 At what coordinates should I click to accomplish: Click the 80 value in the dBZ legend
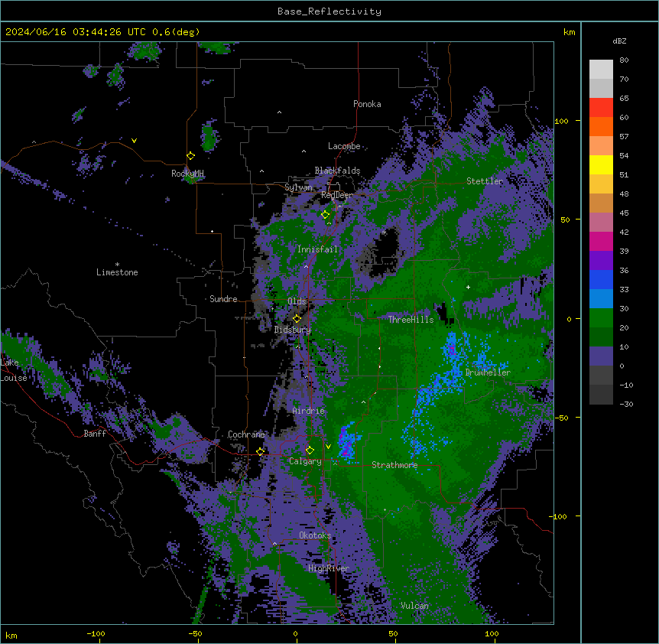[x=624, y=60]
